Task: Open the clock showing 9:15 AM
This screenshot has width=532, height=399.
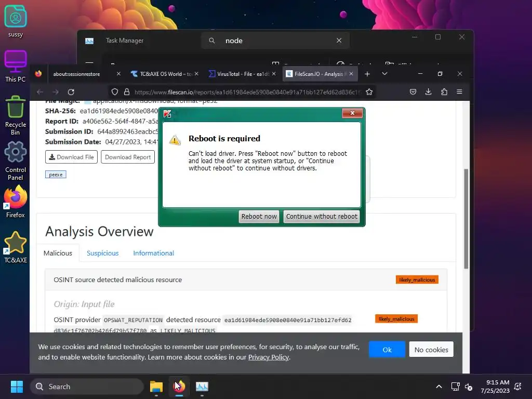Action: pyautogui.click(x=495, y=387)
